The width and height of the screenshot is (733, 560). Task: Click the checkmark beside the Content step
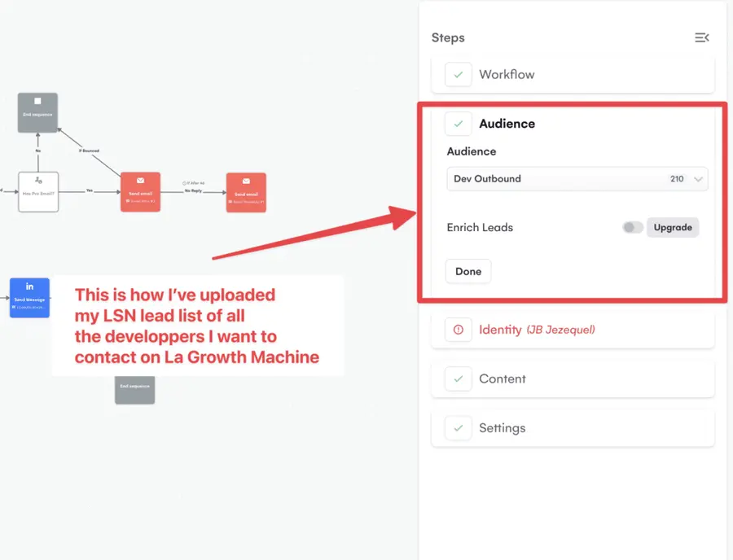point(458,378)
